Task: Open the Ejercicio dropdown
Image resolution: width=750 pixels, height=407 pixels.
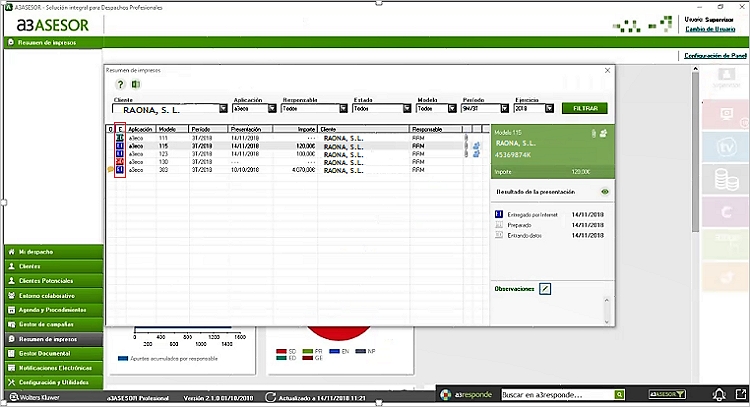Action: click(x=550, y=109)
